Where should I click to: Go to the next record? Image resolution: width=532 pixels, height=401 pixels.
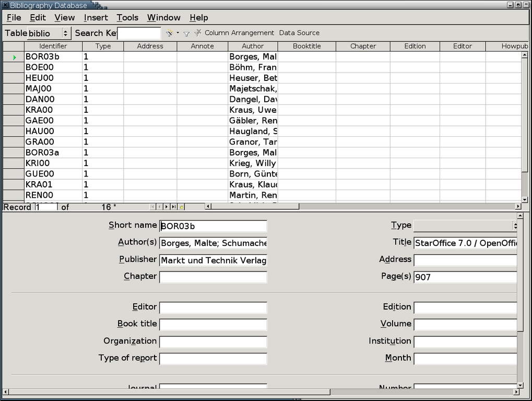[167, 207]
